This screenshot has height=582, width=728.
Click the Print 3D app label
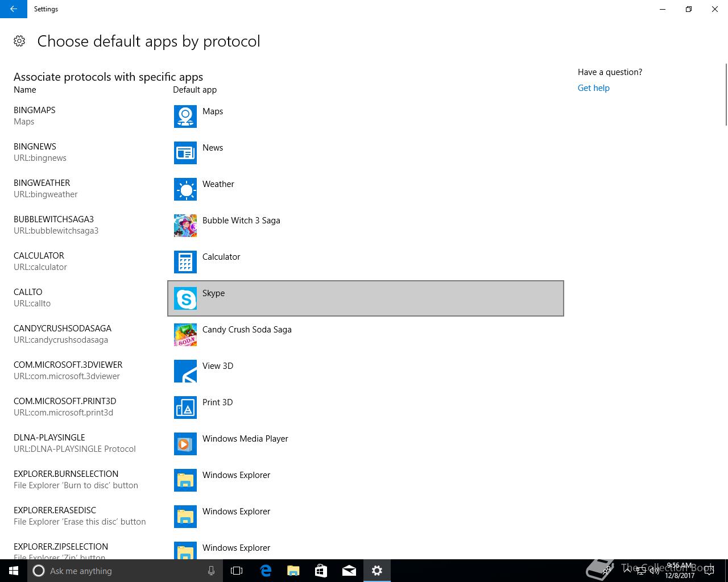(218, 402)
